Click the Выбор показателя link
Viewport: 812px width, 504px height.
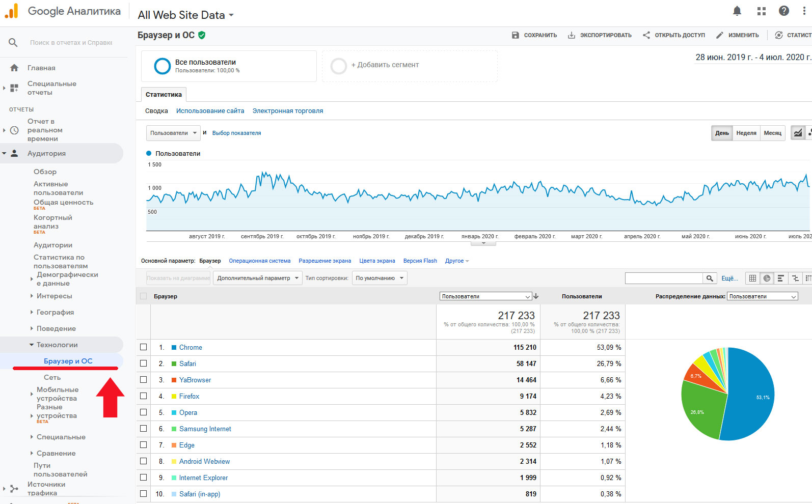coord(236,133)
